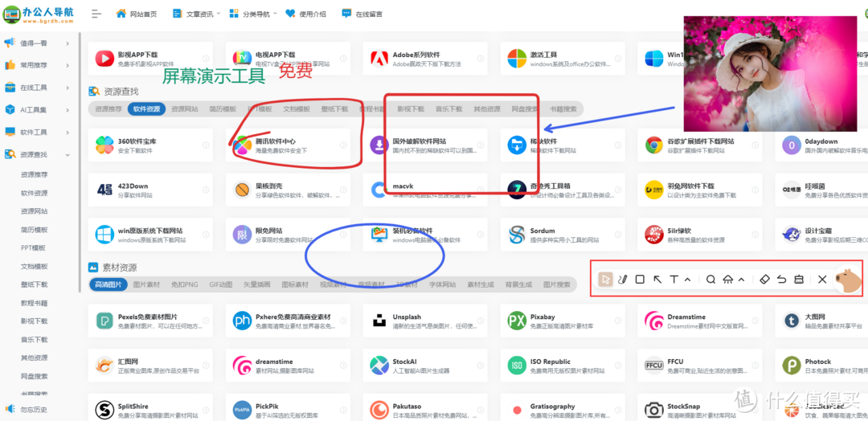Click go-arrow on Dreamstime card
The height and width of the screenshot is (421, 868).
(755, 321)
